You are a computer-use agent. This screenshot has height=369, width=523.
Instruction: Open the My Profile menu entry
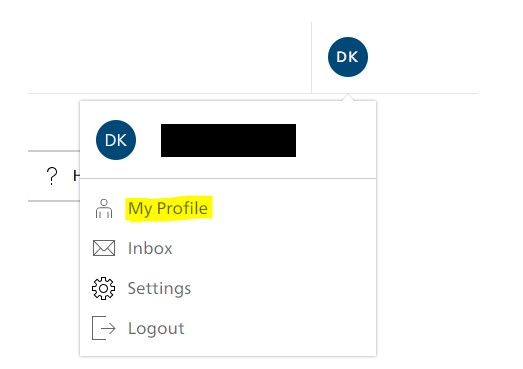(x=228, y=208)
